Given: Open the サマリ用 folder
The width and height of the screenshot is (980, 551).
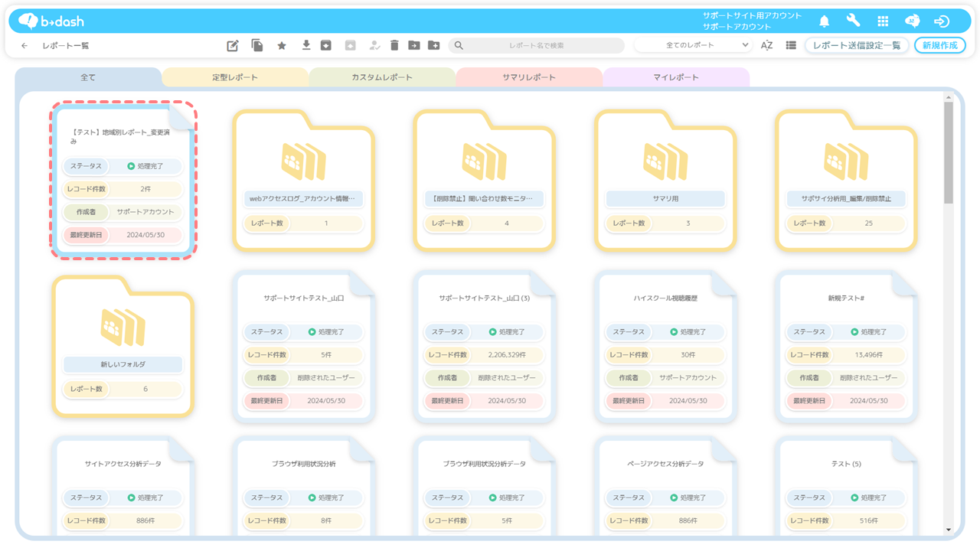Looking at the screenshot, I should (665, 180).
